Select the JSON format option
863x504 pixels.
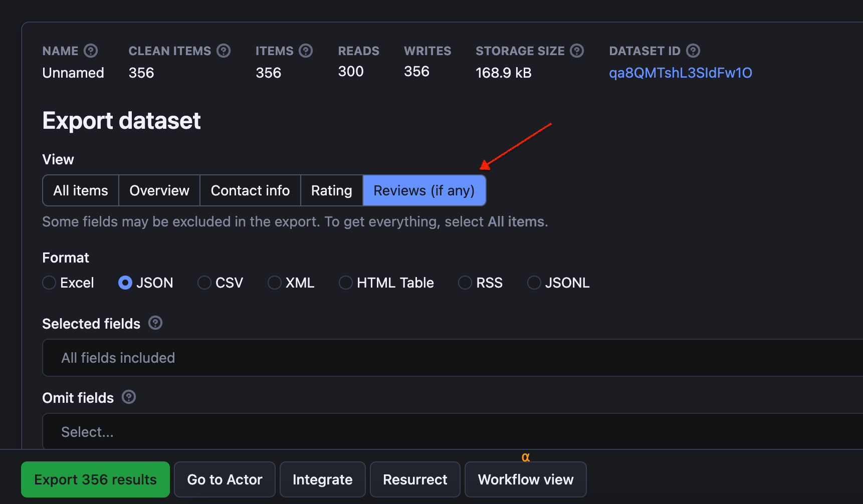tap(125, 283)
